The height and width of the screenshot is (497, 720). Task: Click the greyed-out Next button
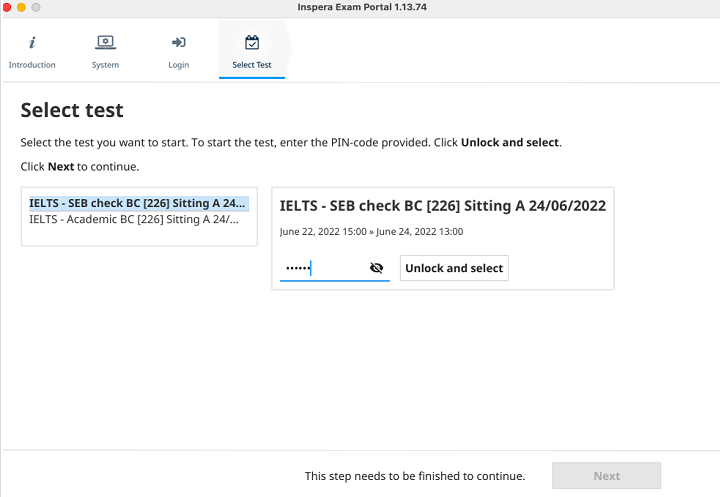click(606, 476)
